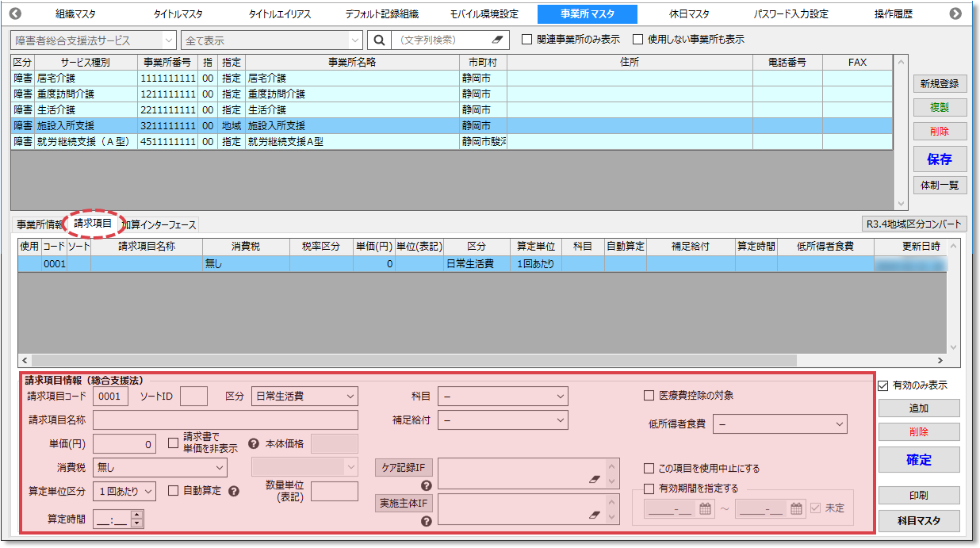The image size is (980, 548).
Task: Click the eraser icon in ケア記録IF field
Action: click(593, 480)
